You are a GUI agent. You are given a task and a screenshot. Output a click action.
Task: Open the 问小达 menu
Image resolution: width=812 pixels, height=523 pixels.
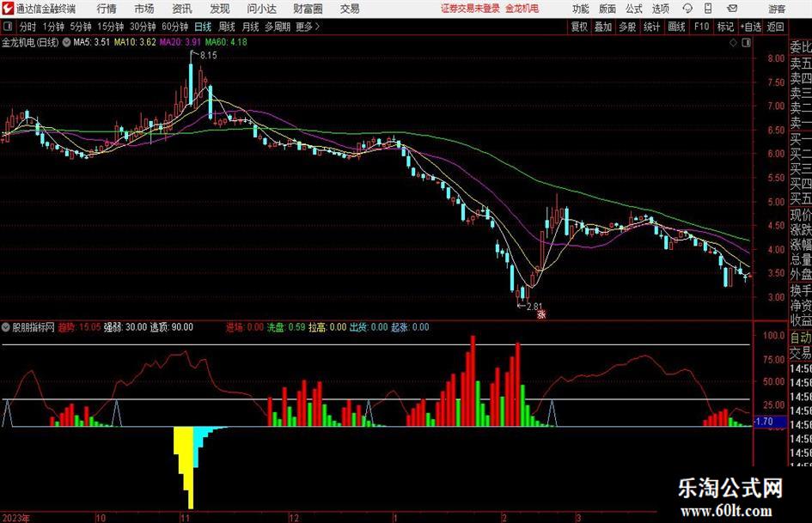coord(261,9)
